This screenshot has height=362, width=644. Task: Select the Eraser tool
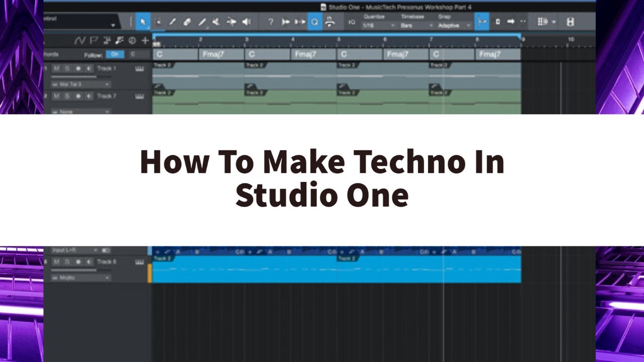pyautogui.click(x=187, y=22)
